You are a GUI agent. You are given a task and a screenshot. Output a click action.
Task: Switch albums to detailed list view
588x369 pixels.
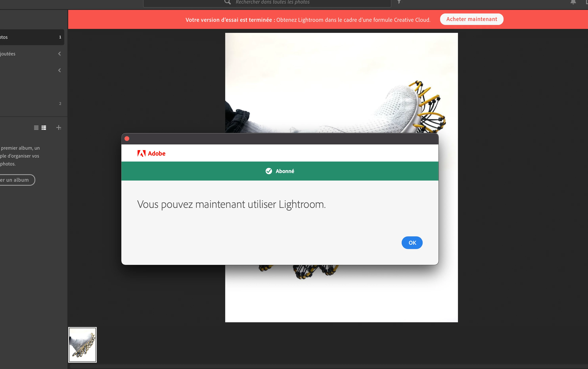coord(44,127)
